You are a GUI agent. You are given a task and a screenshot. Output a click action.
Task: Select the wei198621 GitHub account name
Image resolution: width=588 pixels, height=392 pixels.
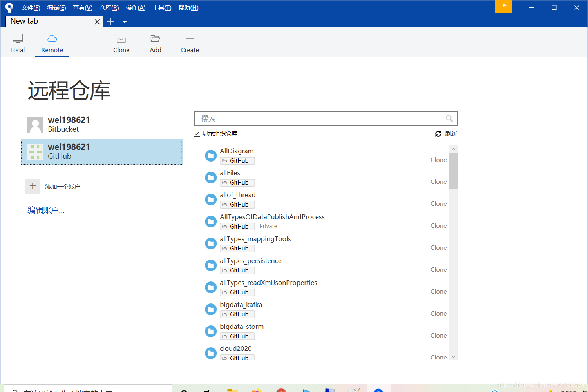click(x=69, y=147)
